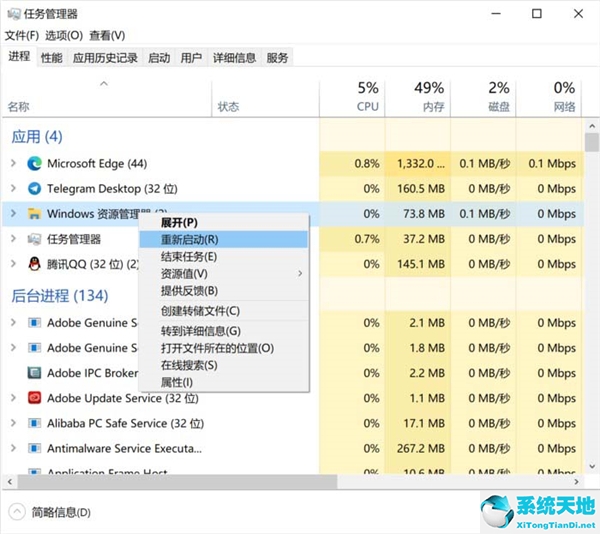Screen dimensions: 600x534
Task: Select 打开文件所在的位置(O) entry
Action: 224,348
